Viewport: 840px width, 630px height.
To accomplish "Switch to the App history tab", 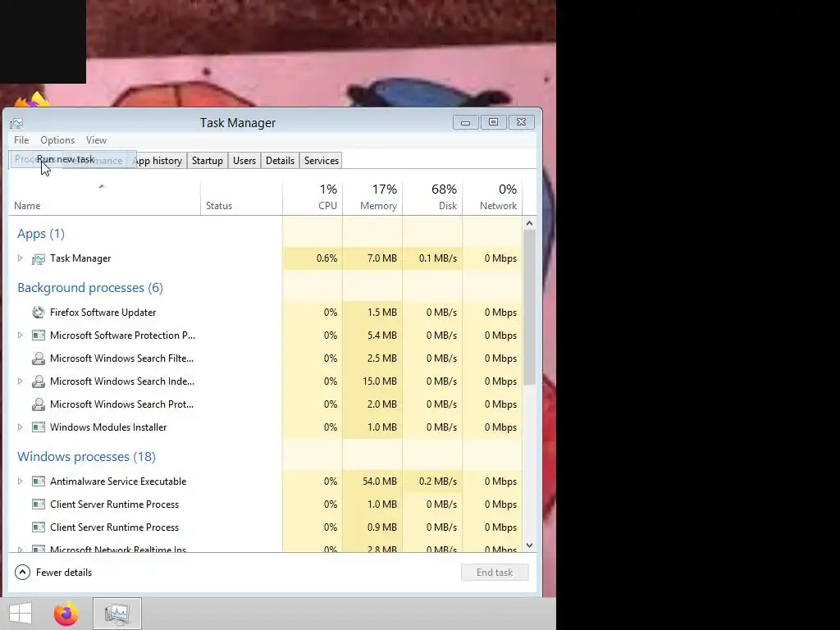I will coord(157,161).
